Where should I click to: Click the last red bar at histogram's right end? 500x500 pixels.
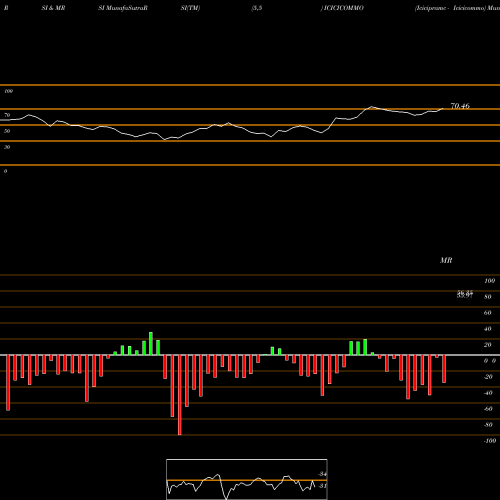point(444,369)
